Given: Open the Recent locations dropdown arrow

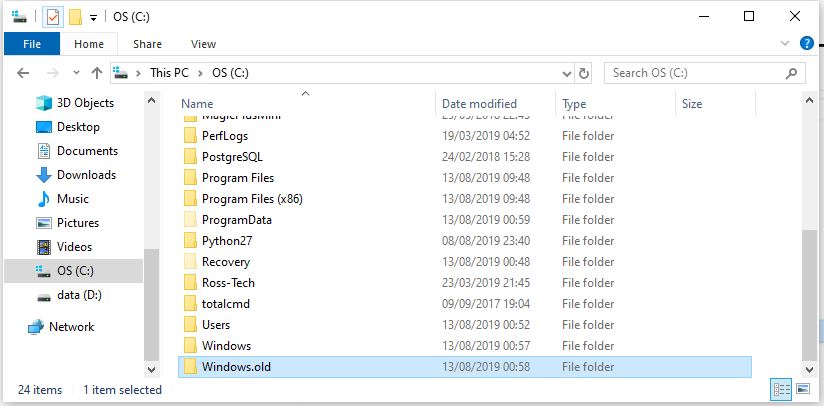Looking at the screenshot, I should (77, 73).
